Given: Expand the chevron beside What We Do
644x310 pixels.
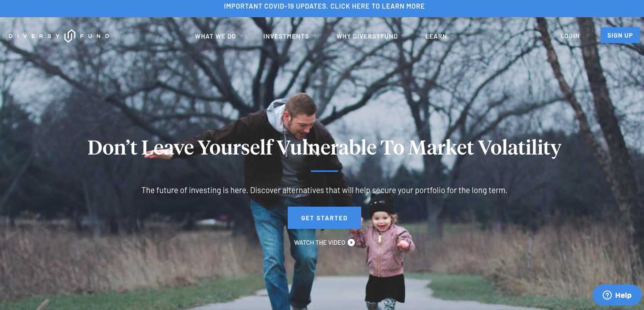Looking at the screenshot, I should click(x=241, y=36).
